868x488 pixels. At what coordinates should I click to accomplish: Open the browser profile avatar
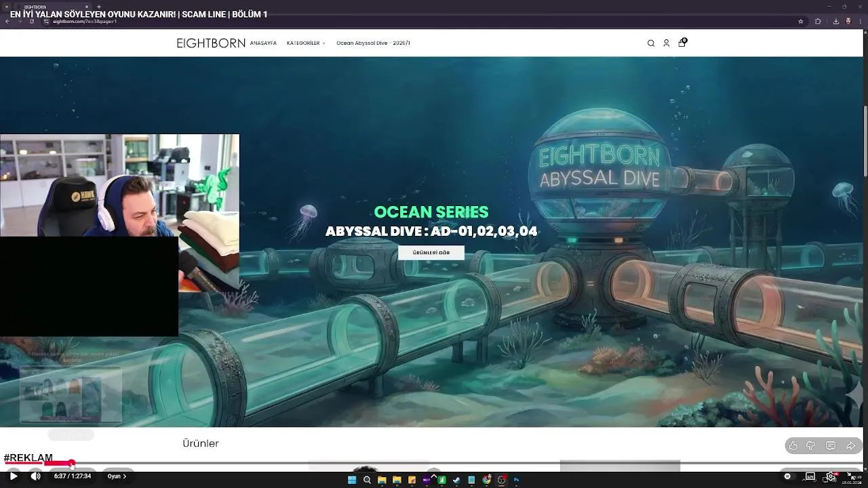click(848, 21)
